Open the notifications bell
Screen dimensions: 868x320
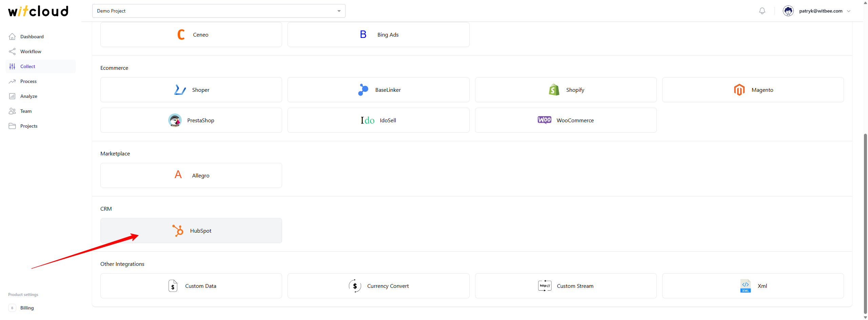coord(762,11)
